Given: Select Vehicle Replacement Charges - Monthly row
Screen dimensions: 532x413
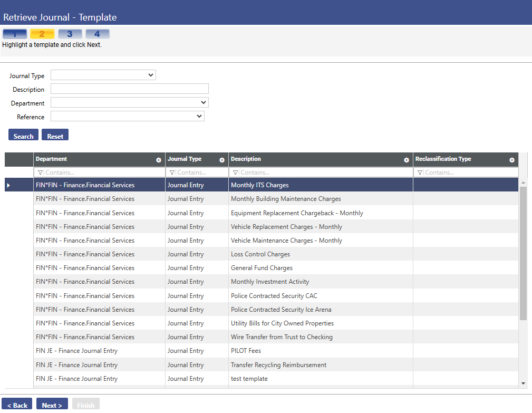Looking at the screenshot, I should pos(262,227).
